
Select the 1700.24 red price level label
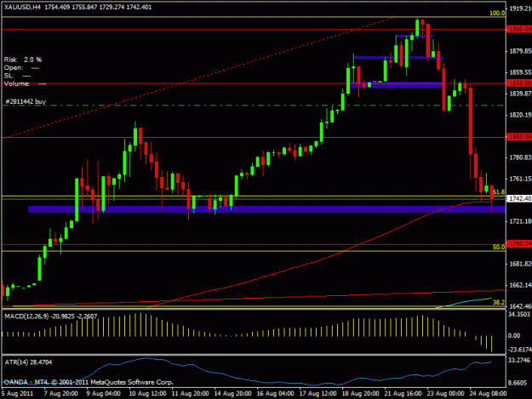(519, 244)
